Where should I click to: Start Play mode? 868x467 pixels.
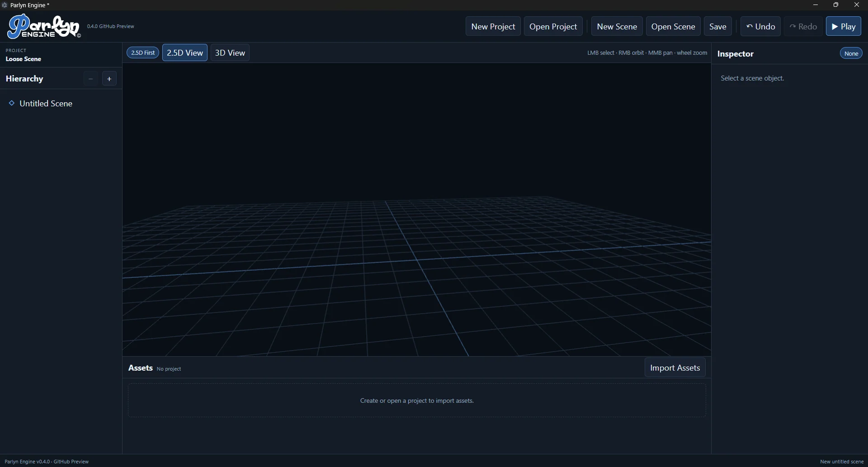click(844, 26)
